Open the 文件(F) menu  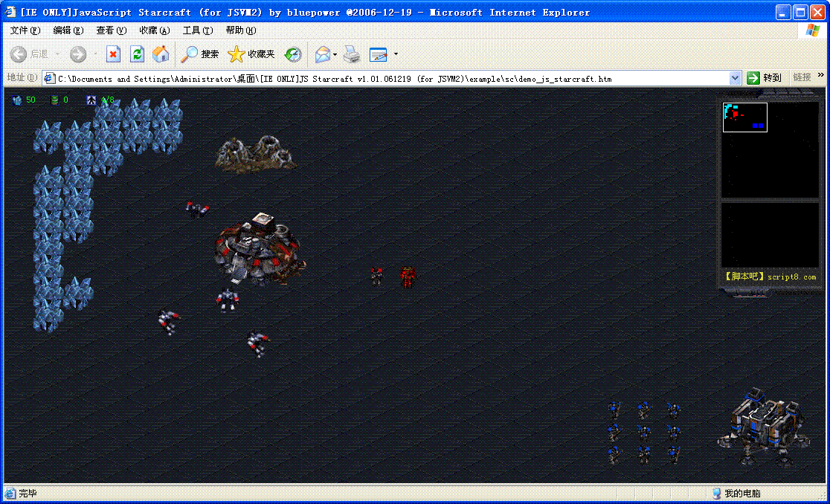tap(25, 30)
